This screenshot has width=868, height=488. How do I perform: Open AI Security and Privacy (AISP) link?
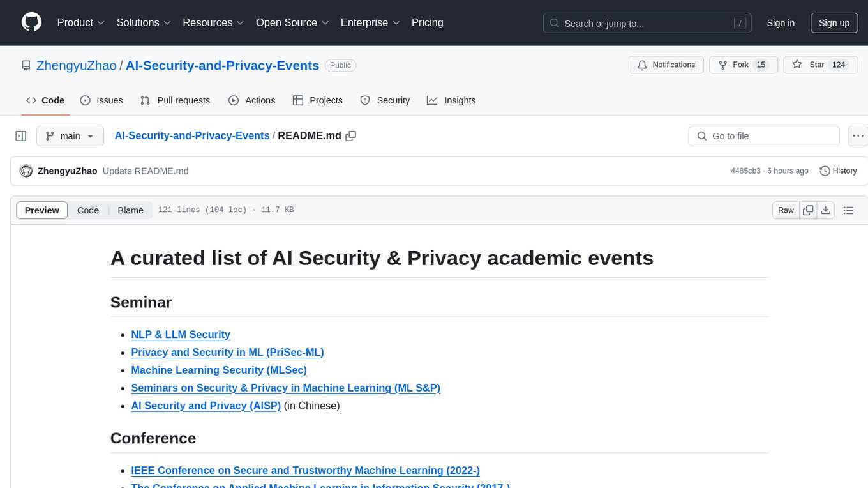[x=206, y=406]
